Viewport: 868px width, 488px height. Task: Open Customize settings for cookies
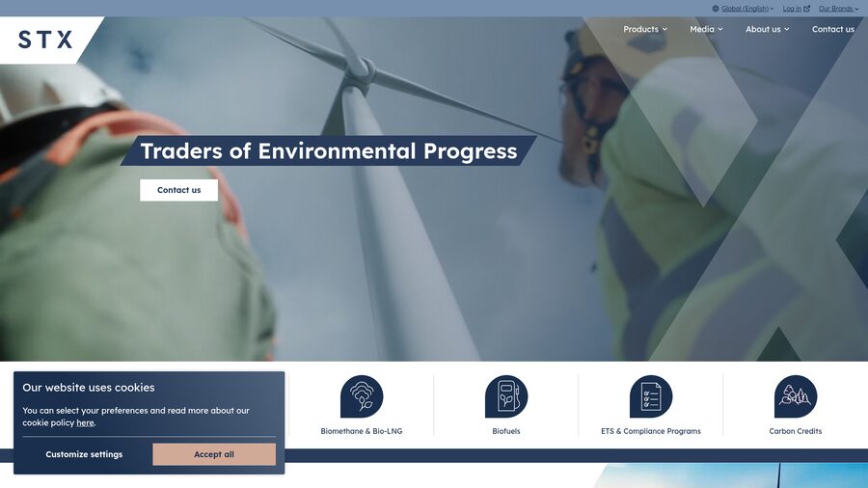pyautogui.click(x=84, y=454)
